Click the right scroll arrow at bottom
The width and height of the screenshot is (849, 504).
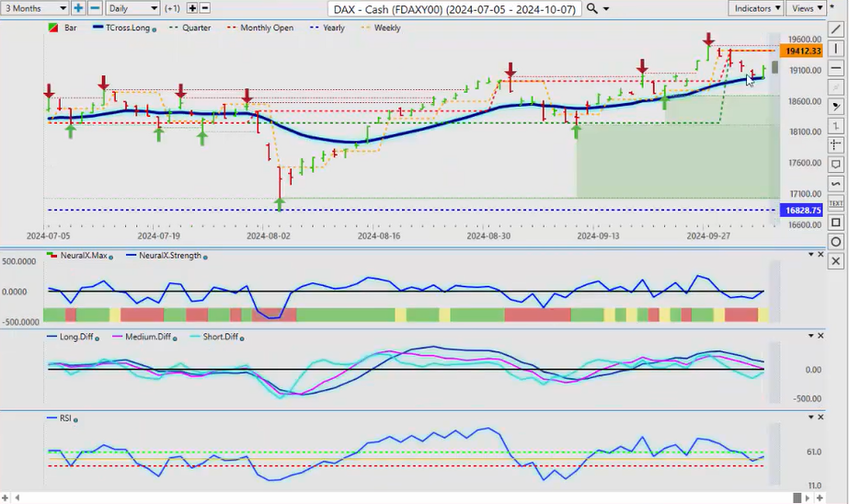(x=808, y=498)
